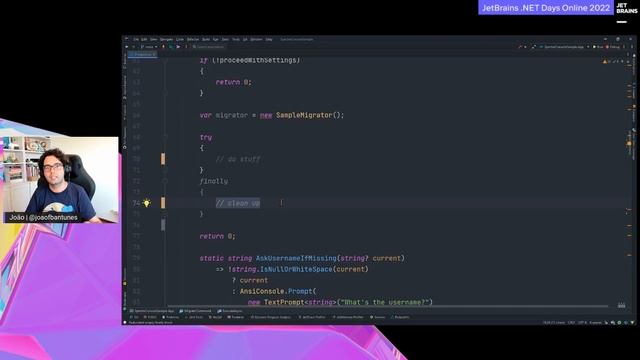Open the Refactor menu
The image size is (640, 360).
193,39
